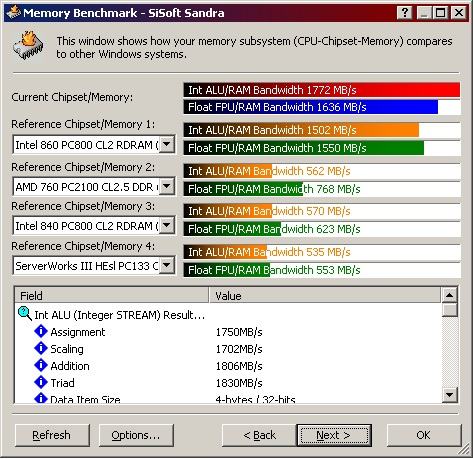Click the Float FPU 553 MB/s bar
Screen dimensions: 473x459
322,270
